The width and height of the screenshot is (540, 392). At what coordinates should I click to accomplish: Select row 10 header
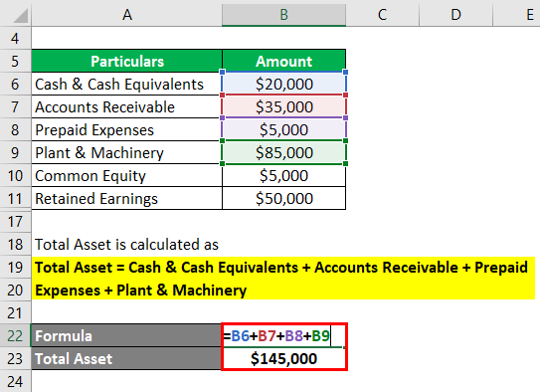pyautogui.click(x=15, y=176)
